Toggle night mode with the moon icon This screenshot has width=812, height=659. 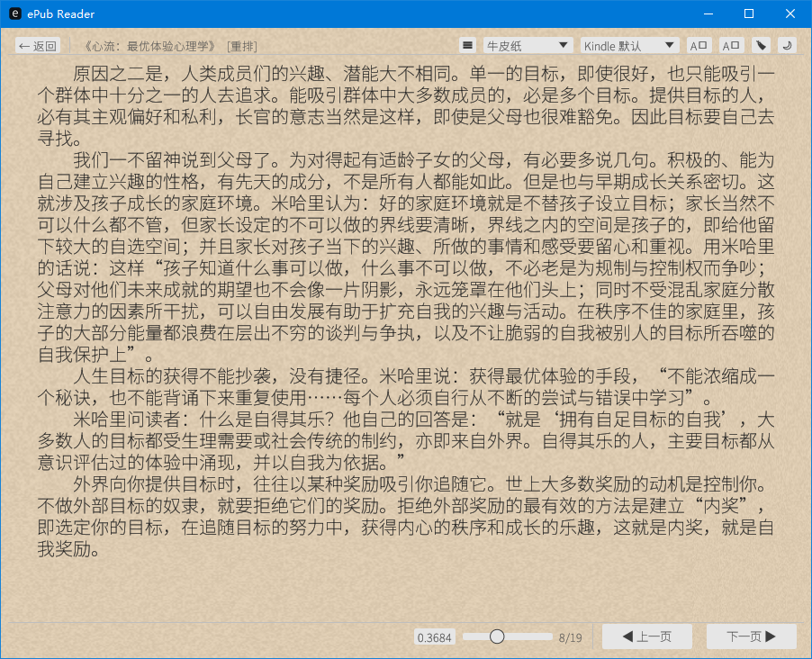[x=787, y=46]
